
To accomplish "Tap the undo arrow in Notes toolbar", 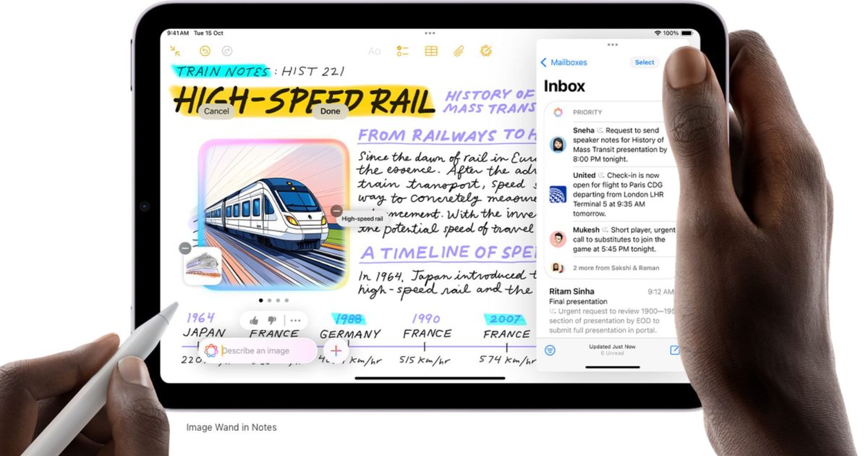I will click(205, 51).
